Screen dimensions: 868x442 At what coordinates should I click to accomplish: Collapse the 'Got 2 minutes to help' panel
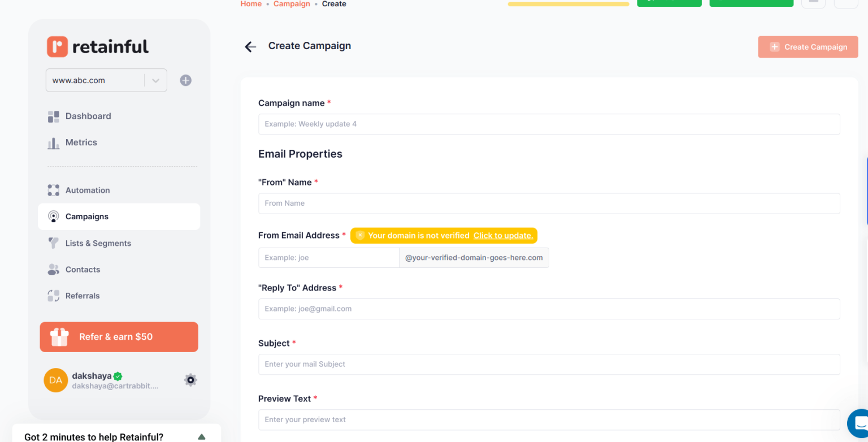pyautogui.click(x=201, y=436)
